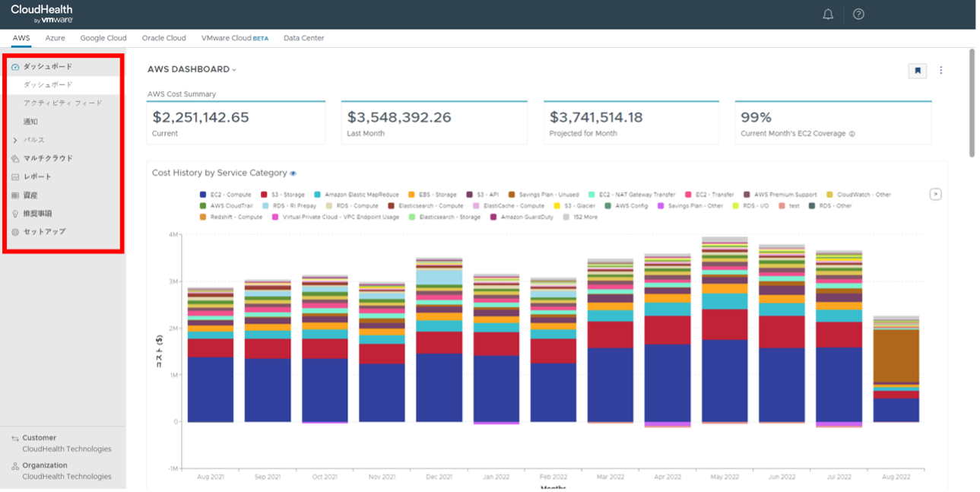Click the 99% EC2 Coverage value
The image size is (980, 492).
pyautogui.click(x=756, y=118)
